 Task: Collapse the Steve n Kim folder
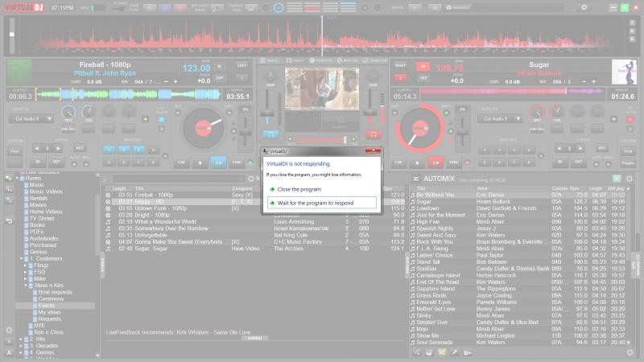pyautogui.click(x=26, y=286)
